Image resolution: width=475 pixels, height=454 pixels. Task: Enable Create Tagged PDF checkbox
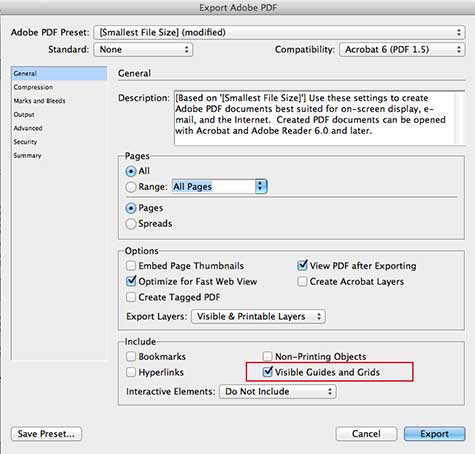tap(131, 297)
